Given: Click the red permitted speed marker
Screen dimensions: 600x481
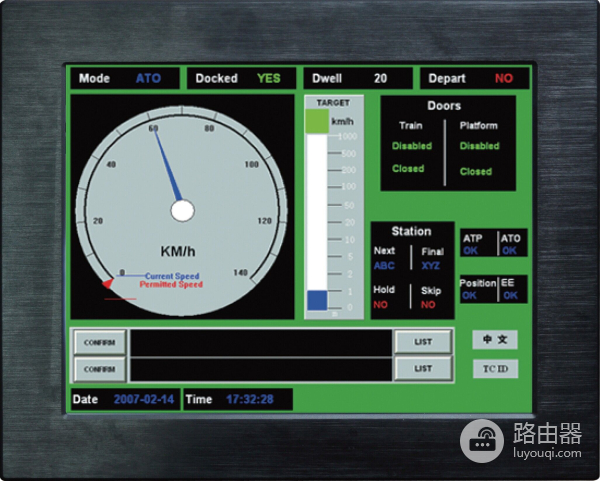Looking at the screenshot, I should coord(107,284).
